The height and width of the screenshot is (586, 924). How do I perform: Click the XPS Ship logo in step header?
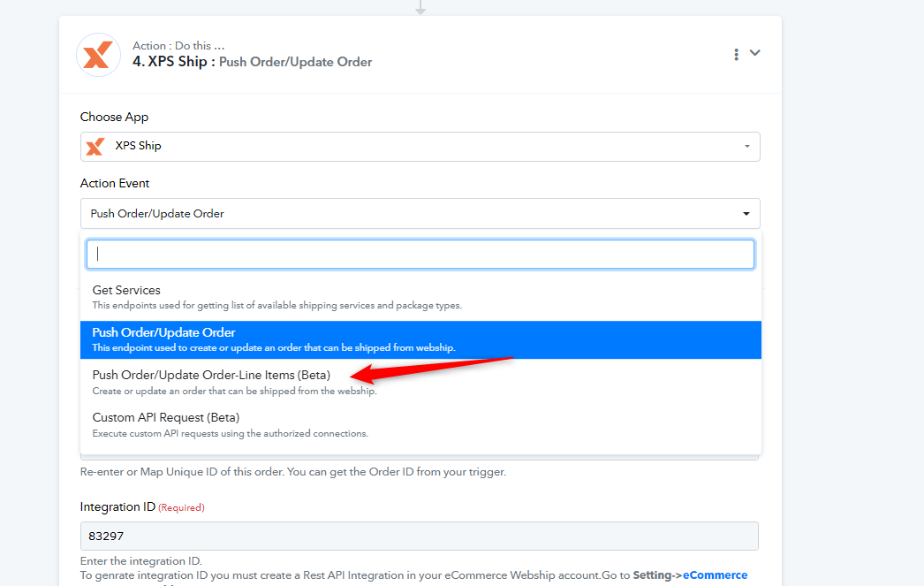coord(98,55)
